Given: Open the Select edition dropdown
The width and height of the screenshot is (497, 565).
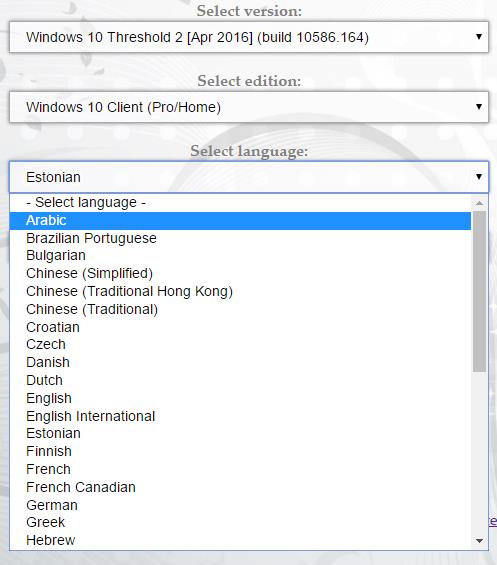Looking at the screenshot, I should click(249, 107).
